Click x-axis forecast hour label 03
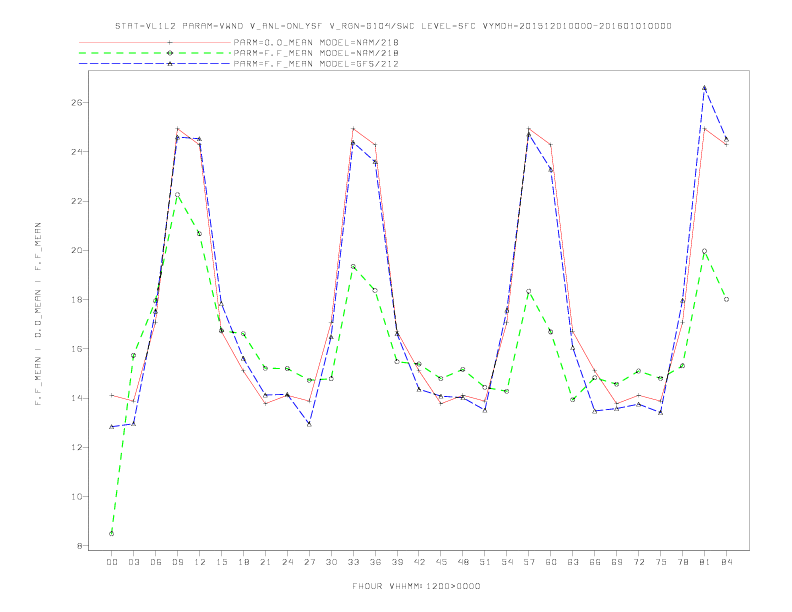 click(133, 562)
